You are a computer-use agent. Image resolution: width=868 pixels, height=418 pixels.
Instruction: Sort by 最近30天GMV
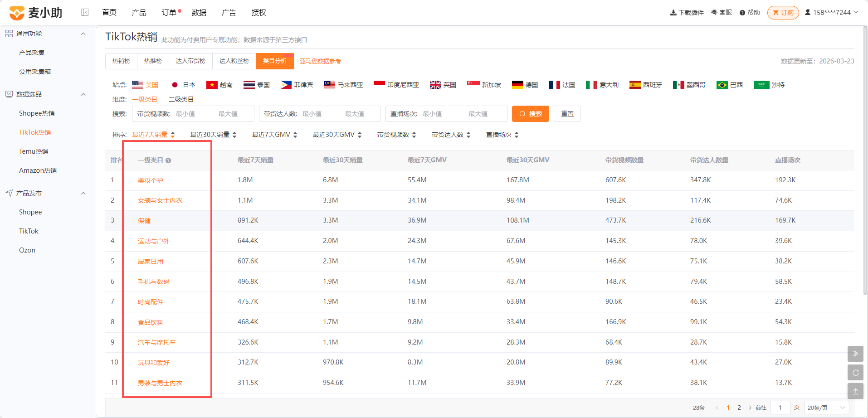click(x=337, y=135)
